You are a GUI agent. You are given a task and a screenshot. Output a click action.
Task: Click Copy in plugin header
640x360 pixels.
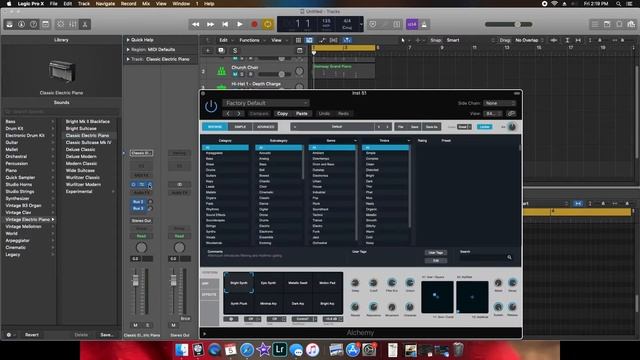[x=282, y=113]
